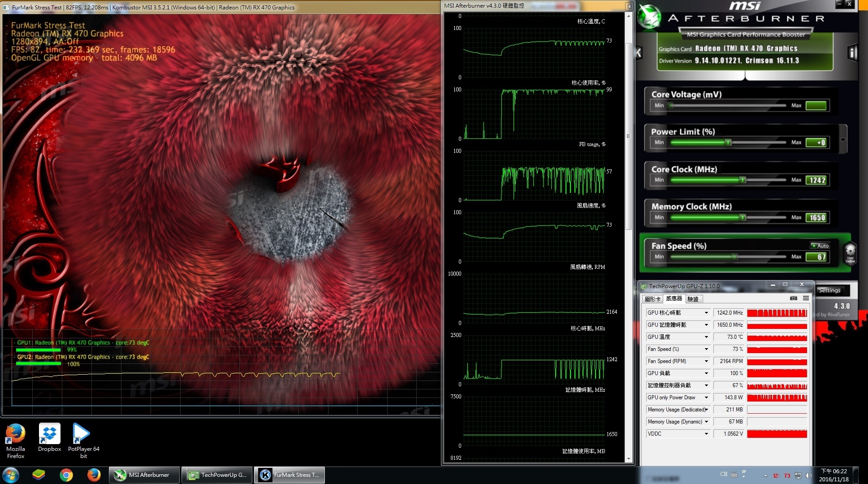Click the User Define fan gear icon
This screenshot has height=484, width=868.
(850, 253)
